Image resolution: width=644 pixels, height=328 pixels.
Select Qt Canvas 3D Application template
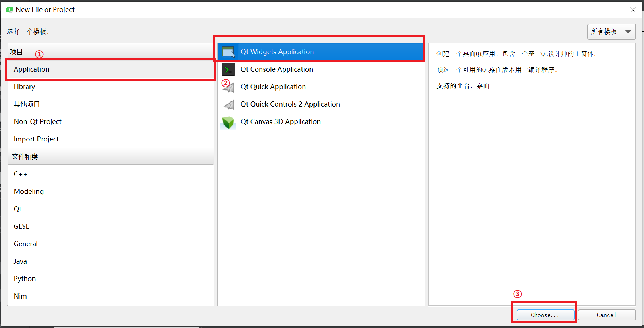321,122
